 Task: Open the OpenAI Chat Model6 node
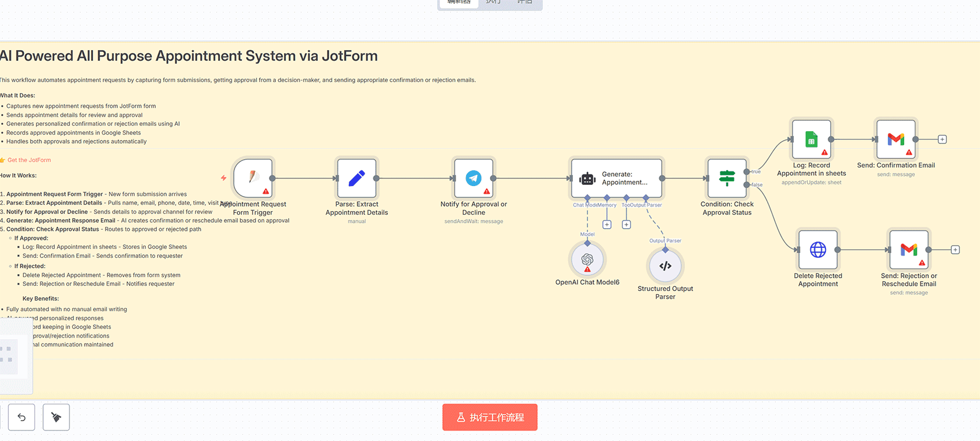click(x=587, y=260)
